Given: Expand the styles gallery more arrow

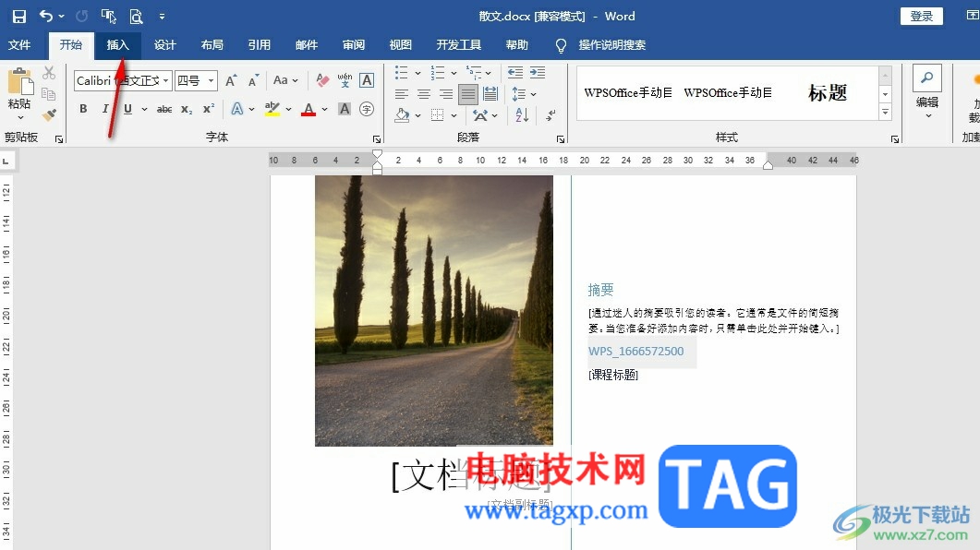Looking at the screenshot, I should pos(885,113).
